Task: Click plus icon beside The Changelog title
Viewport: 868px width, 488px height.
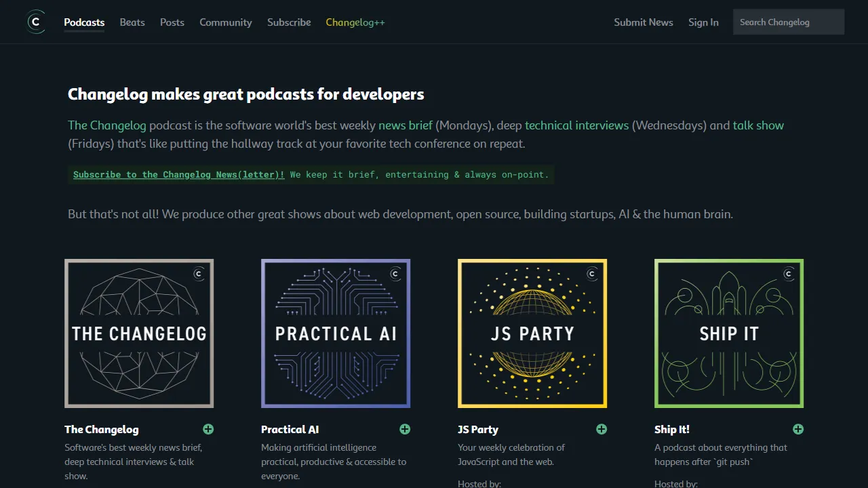Action: coord(208,429)
